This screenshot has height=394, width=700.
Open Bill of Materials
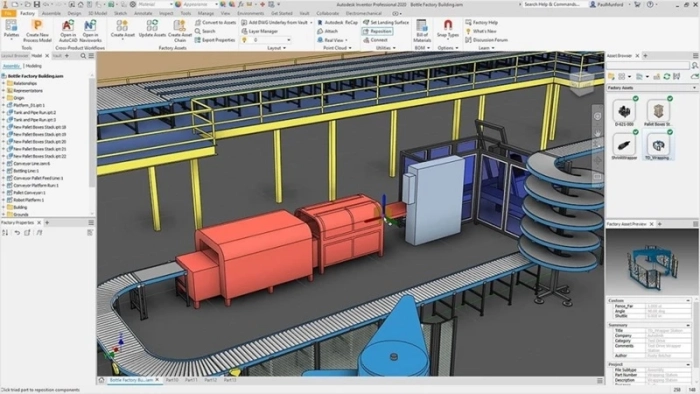tap(422, 30)
